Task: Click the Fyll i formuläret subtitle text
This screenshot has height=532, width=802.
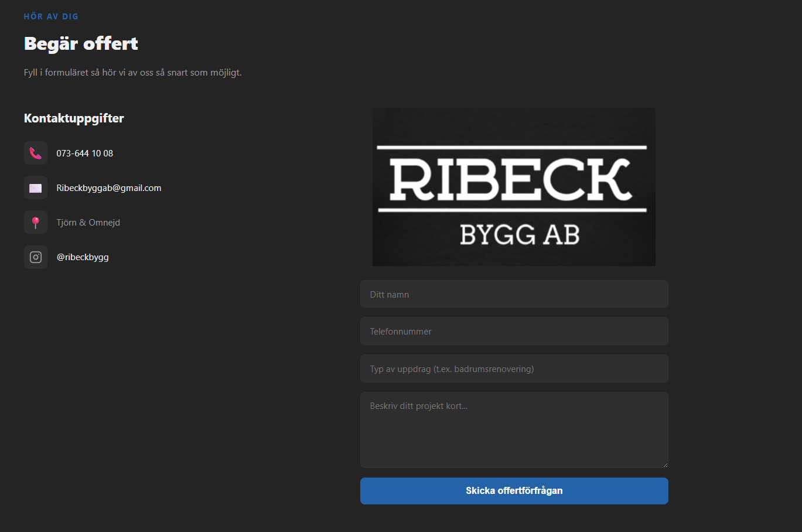Action: [133, 73]
